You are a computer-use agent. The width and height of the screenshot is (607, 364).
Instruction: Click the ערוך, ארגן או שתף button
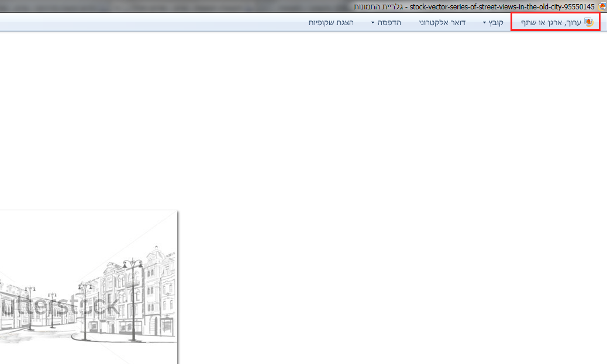[x=556, y=22]
